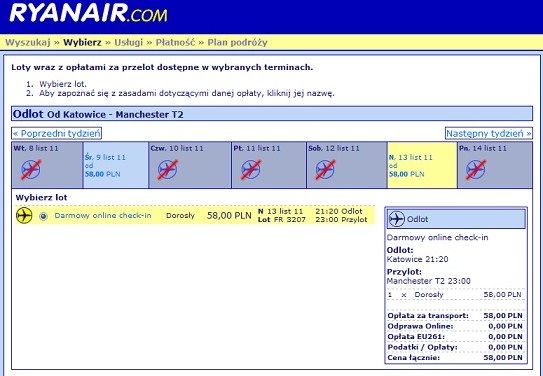Click the no-flight icon under Pn. 14 list
The image size is (543, 376).
point(476,169)
